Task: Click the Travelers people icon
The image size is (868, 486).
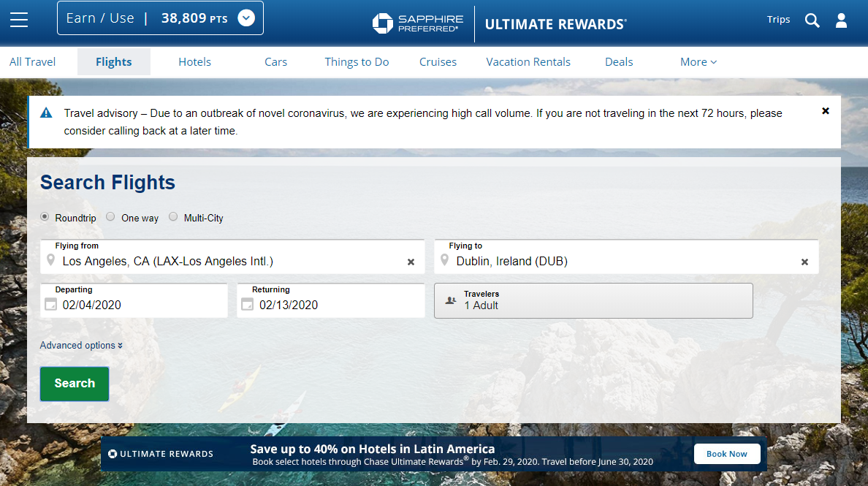Action: point(451,300)
